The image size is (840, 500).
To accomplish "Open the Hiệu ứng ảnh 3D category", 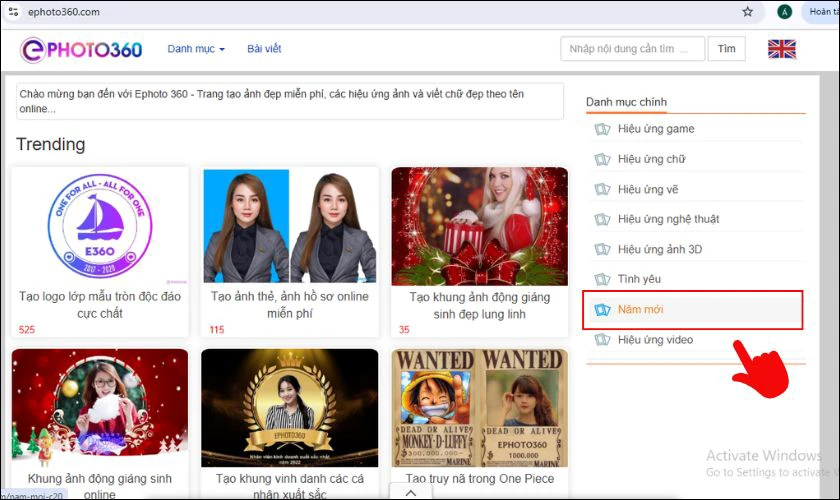I will tap(659, 249).
